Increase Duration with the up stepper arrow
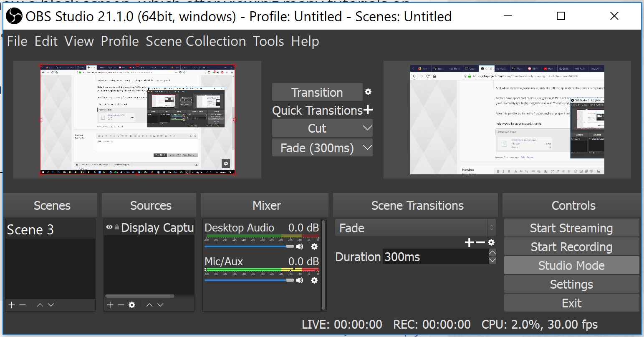Viewport: 644px width, 337px height. point(492,252)
